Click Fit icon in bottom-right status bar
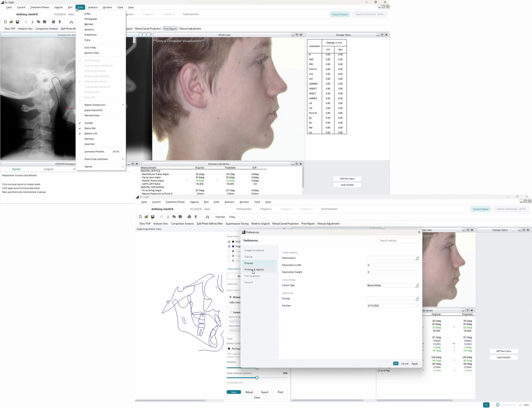 click(x=486, y=405)
